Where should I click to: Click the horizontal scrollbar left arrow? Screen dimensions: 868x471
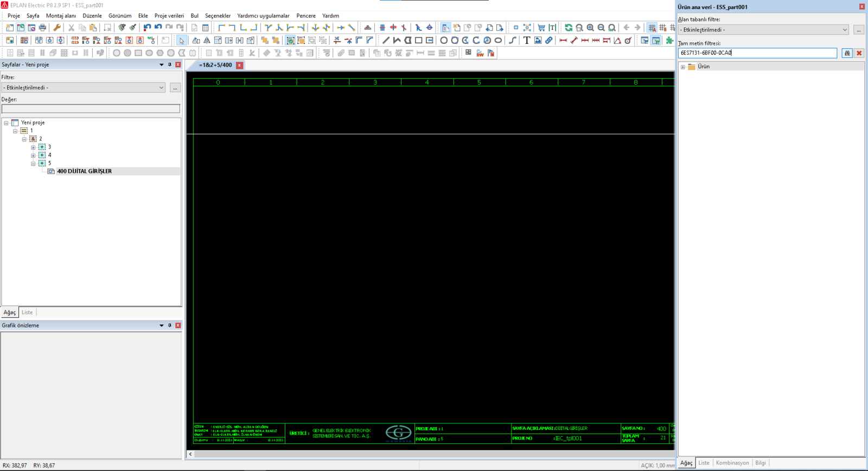point(190,454)
